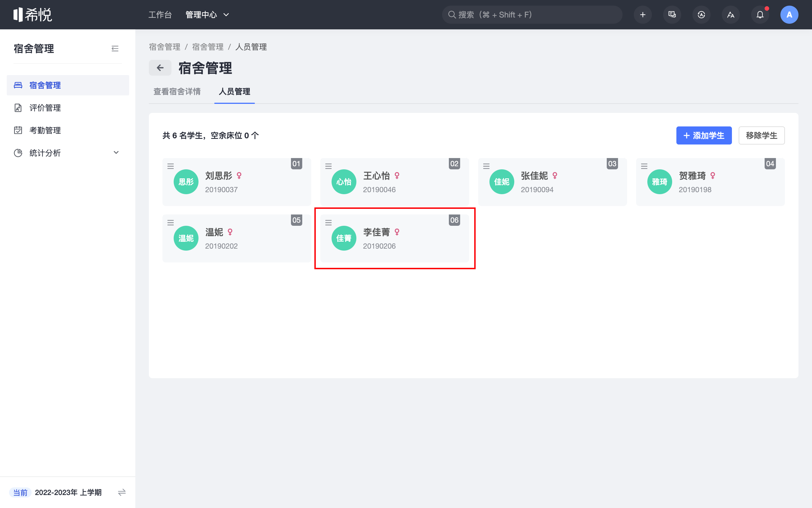Click bed number badge 06
The height and width of the screenshot is (508, 812).
454,220
